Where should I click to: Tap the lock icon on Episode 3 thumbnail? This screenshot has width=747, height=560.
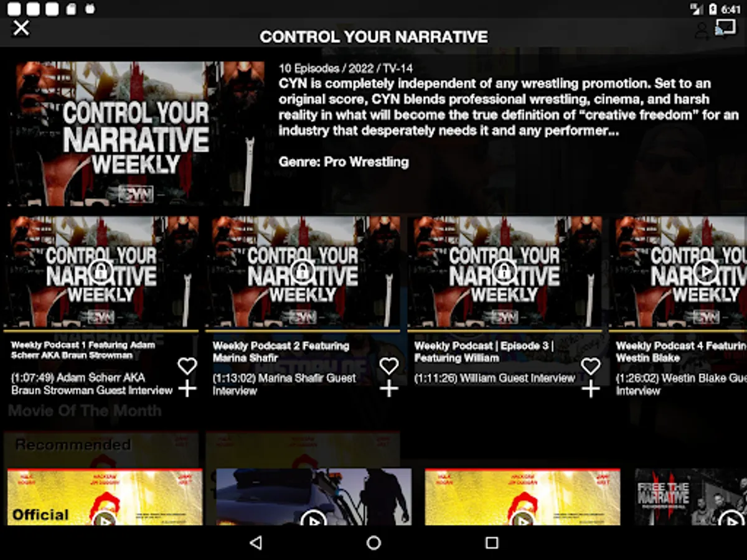504,271
